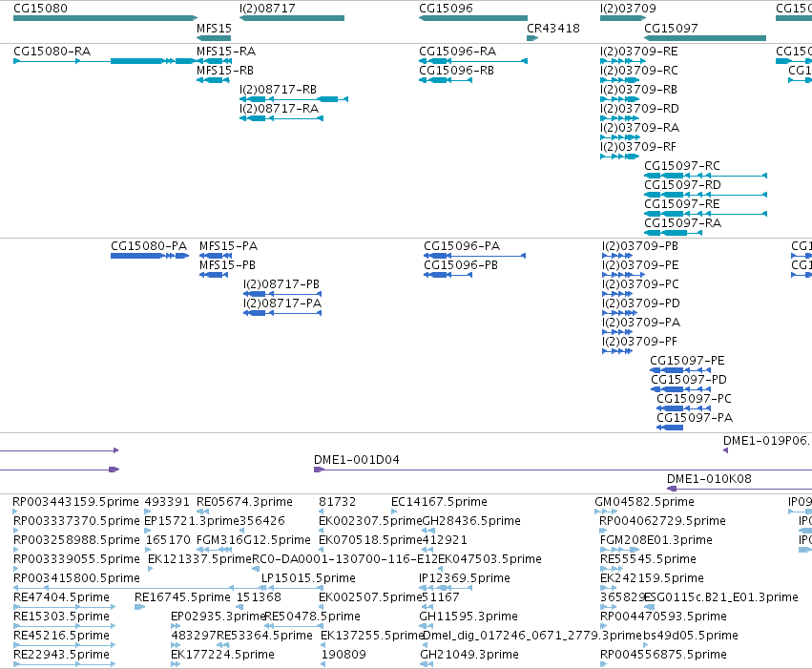This screenshot has height=669, width=812.
Task: Select the FGM316G12.5prime EST label
Action: click(253, 540)
